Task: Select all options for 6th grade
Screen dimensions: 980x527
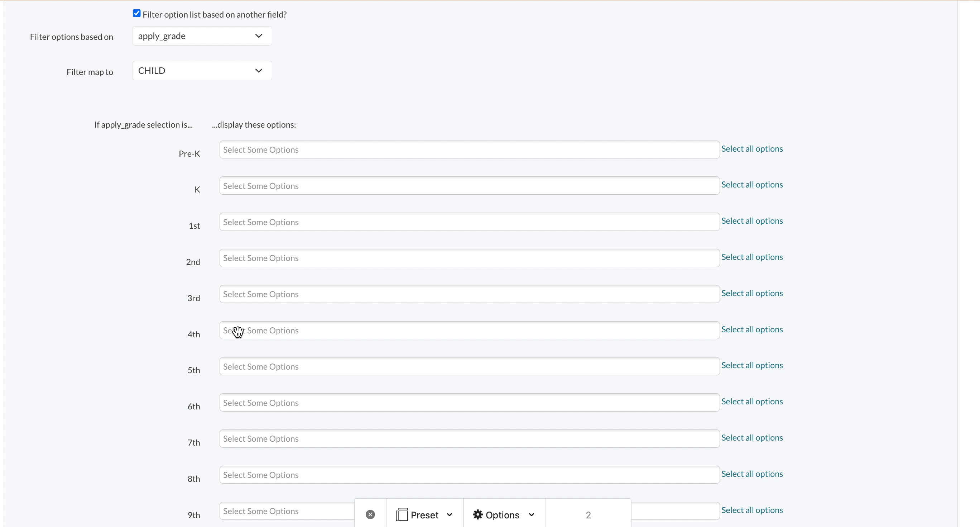Action: [x=752, y=401]
